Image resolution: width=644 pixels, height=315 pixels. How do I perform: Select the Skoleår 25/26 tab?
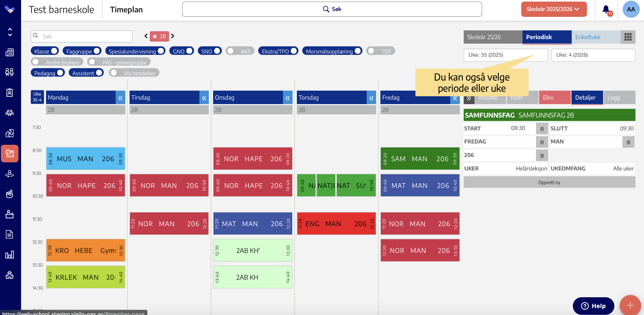click(493, 37)
